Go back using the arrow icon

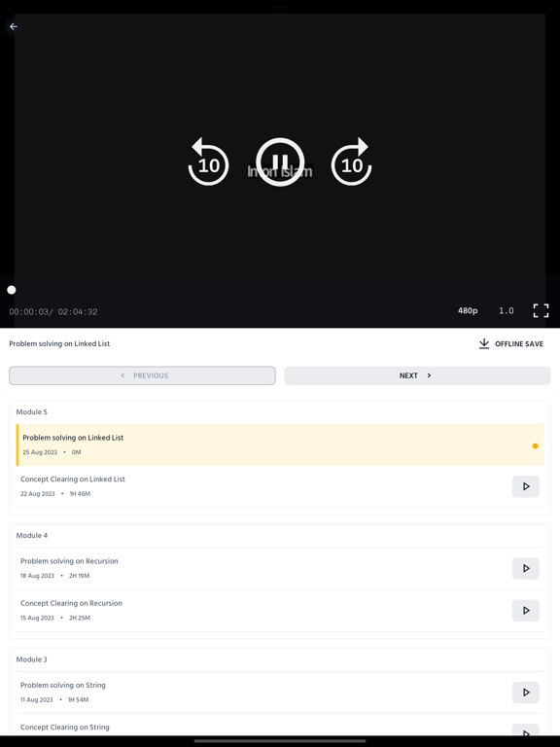tap(14, 26)
